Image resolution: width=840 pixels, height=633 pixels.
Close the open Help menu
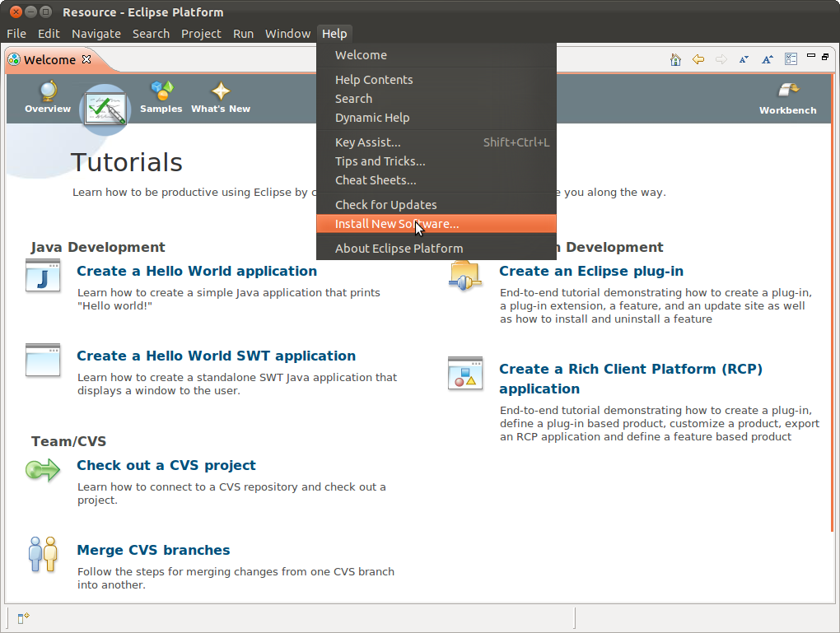point(334,34)
